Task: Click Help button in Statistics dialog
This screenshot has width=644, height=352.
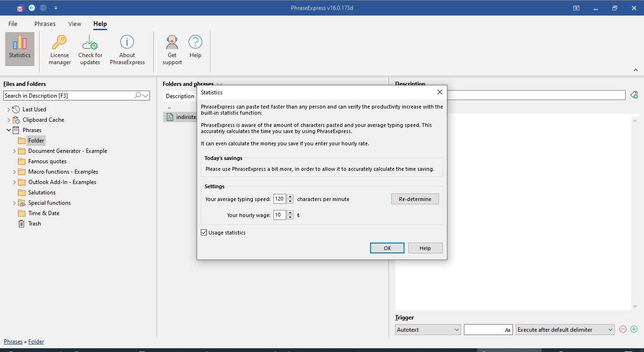Action: click(425, 248)
